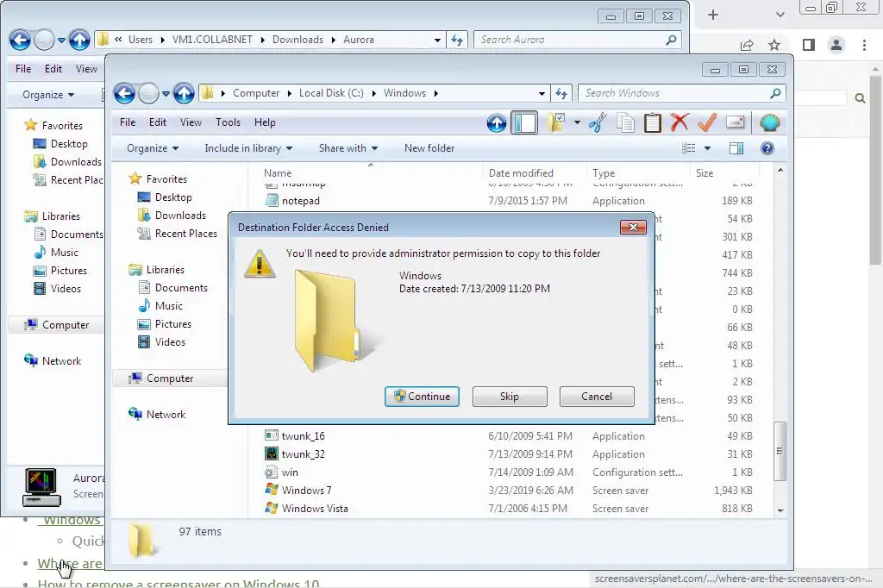Open the folder options dropdown arrow
This screenshot has width=883, height=588.
coord(577,122)
